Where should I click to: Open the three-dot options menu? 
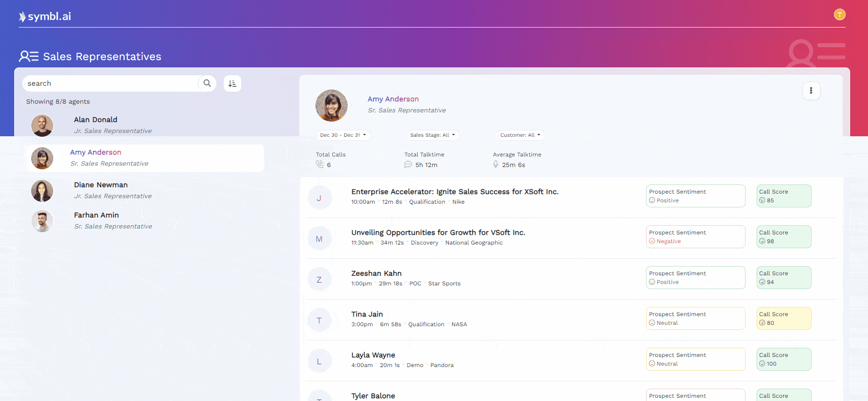pyautogui.click(x=811, y=91)
